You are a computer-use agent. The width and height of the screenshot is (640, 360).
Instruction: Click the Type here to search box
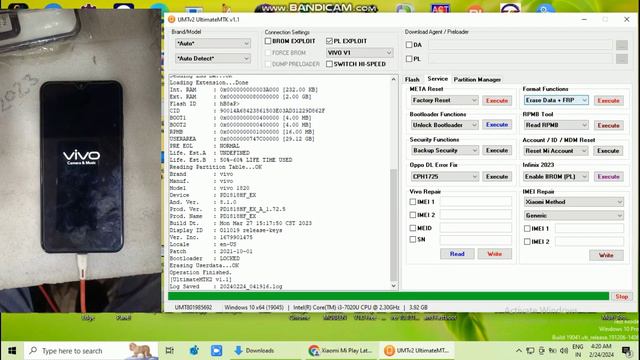point(91,351)
